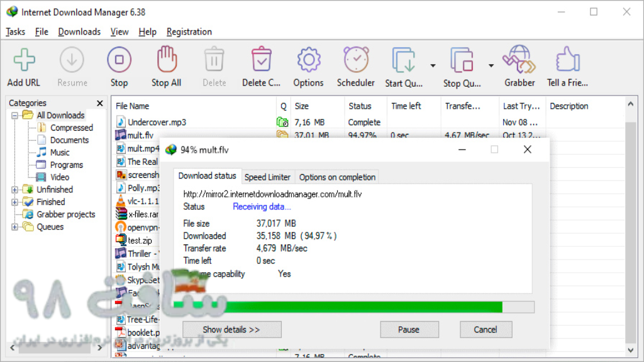This screenshot has height=362, width=644.
Task: Click the green download progress bar
Action: coord(353,307)
